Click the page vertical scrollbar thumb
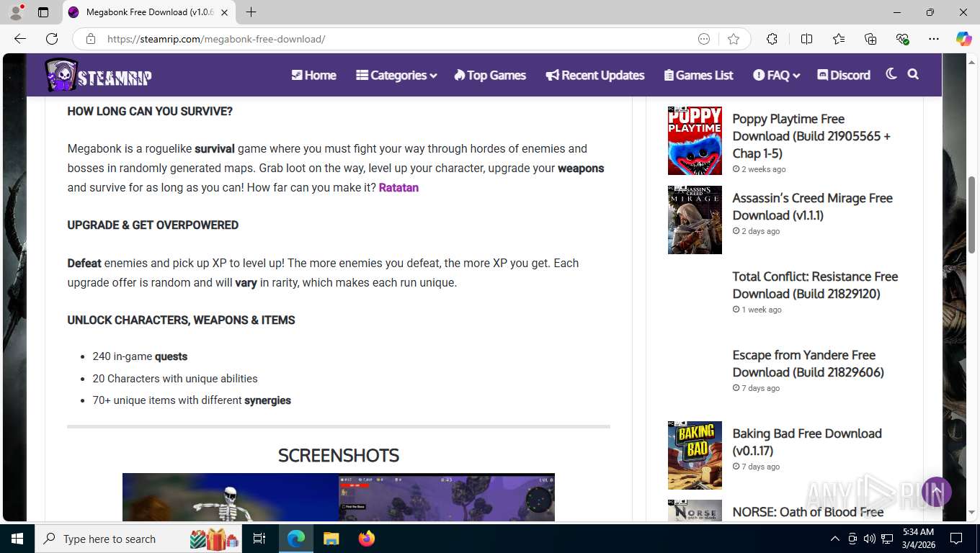 [x=971, y=215]
